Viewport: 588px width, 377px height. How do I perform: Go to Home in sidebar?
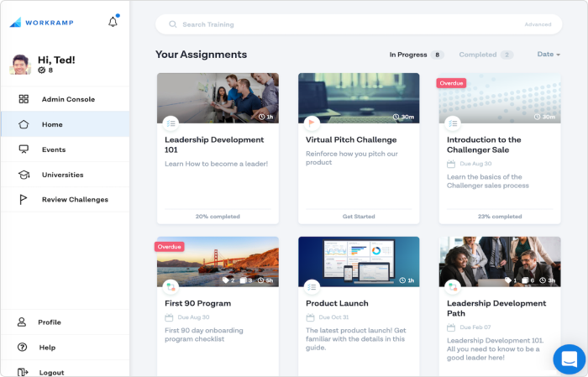[x=66, y=124]
